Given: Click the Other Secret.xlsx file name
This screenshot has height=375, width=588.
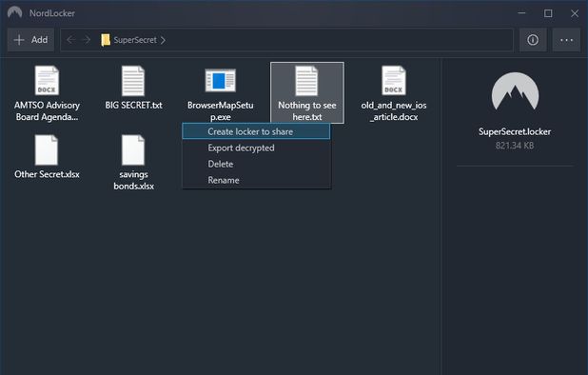Looking at the screenshot, I should point(47,174).
